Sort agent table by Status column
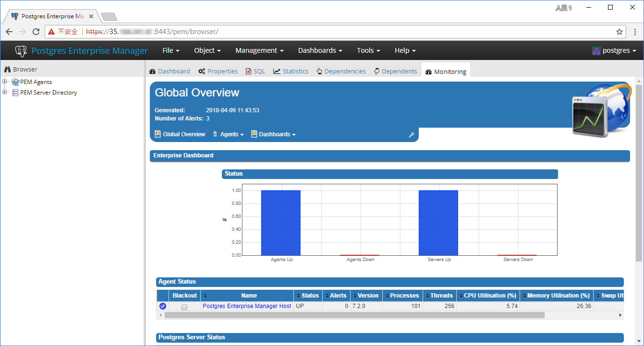644x346 pixels. tap(307, 296)
